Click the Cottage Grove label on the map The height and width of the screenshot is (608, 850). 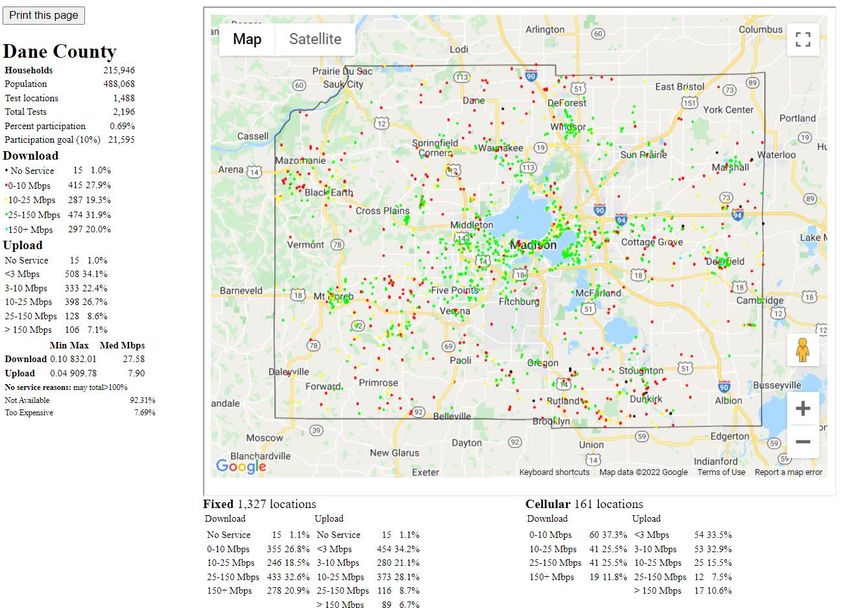coord(652,242)
